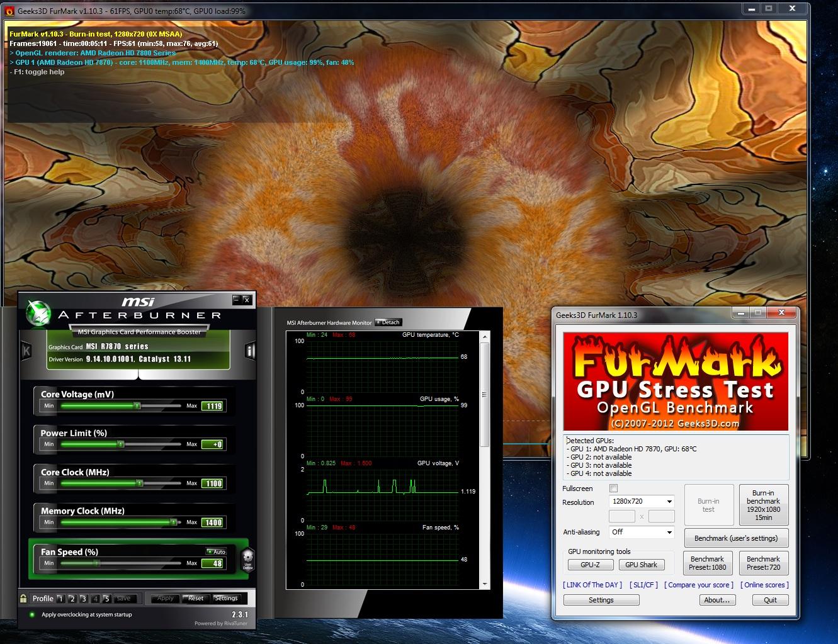Screen dimensions: 838x644
Task: Click FurMark About... button
Action: 717,600
